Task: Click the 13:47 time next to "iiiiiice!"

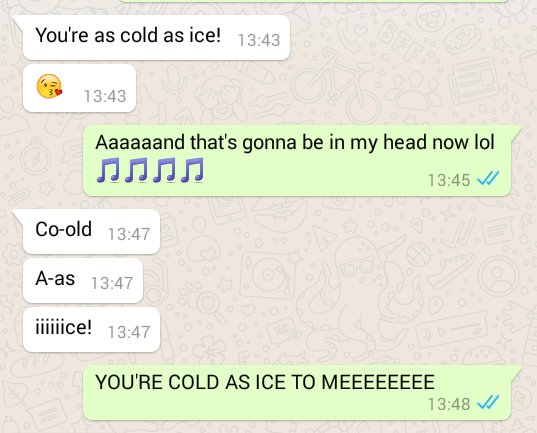Action: coord(129,332)
